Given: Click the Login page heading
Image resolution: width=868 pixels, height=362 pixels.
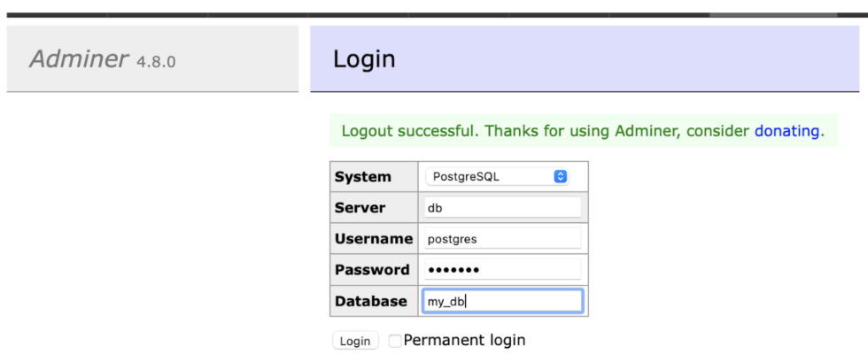Looking at the screenshot, I should coord(364,59).
